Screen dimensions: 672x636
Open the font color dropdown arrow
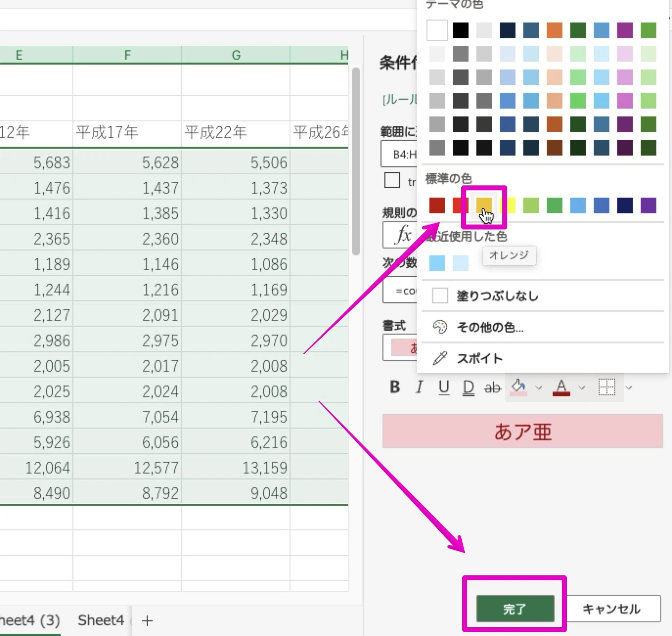tap(582, 387)
